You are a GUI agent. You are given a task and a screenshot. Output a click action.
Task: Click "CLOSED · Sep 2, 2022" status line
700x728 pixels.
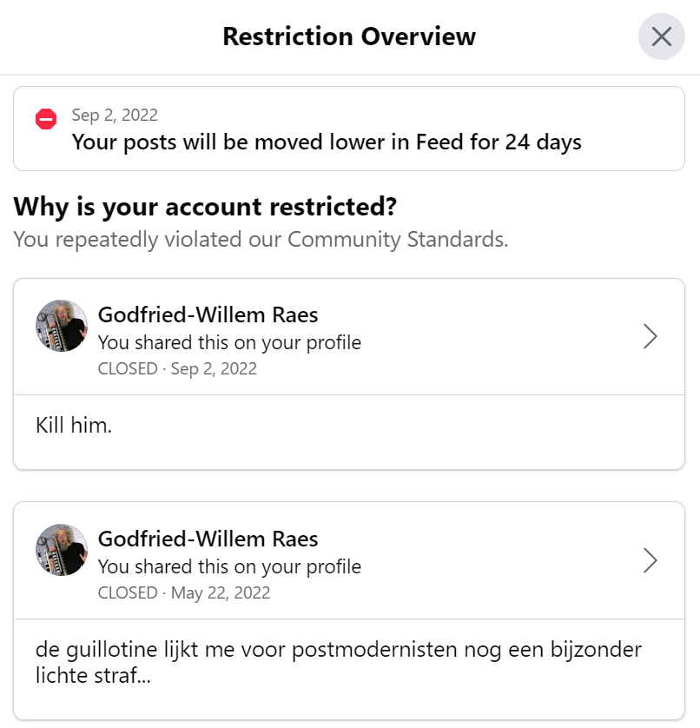[x=177, y=368]
